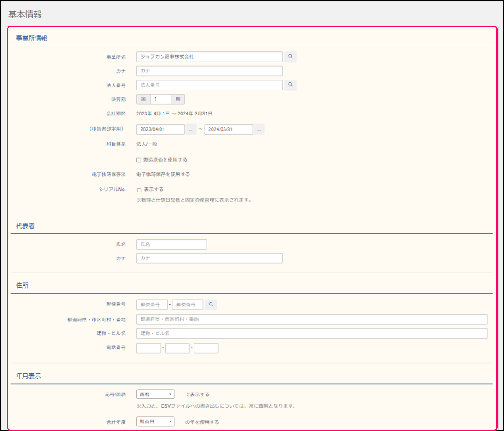Click the 事業所名 text field
The width and height of the screenshot is (504, 431).
pyautogui.click(x=209, y=57)
